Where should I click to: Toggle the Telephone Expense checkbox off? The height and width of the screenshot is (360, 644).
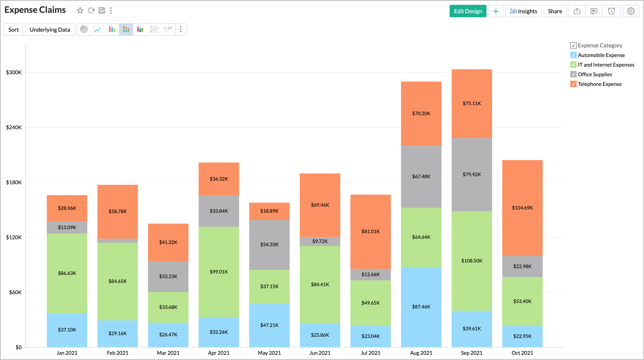pos(573,84)
